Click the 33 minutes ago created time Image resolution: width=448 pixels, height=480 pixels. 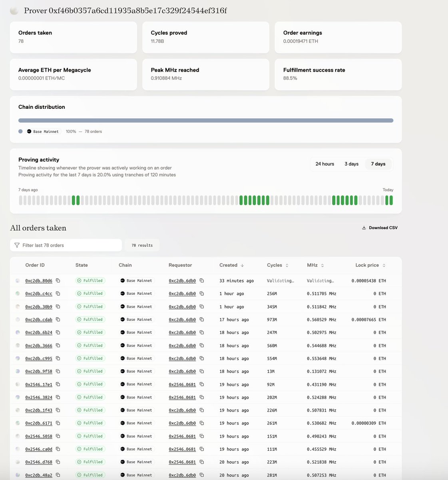tap(237, 281)
